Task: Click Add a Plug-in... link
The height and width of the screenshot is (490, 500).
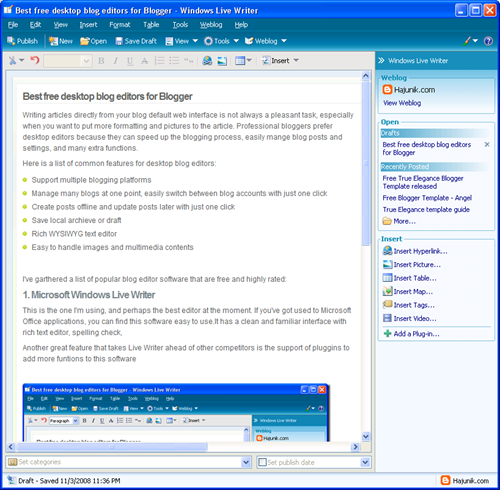Action: point(411,334)
